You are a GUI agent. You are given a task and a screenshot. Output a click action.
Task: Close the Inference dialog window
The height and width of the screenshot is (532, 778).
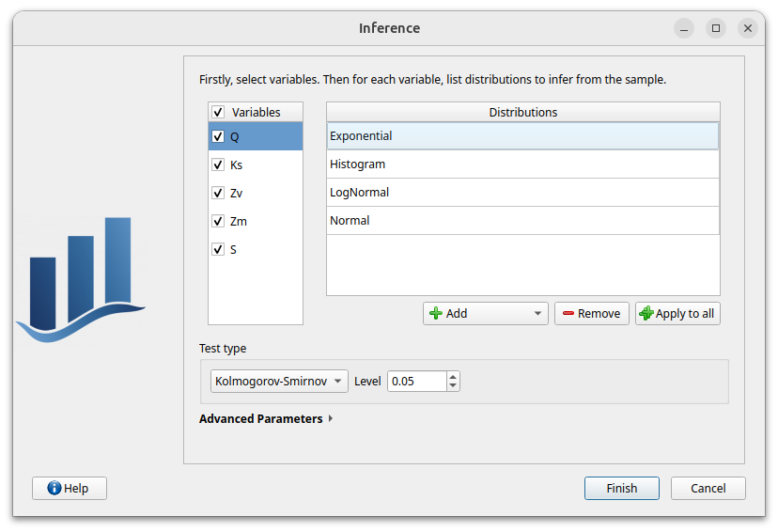(x=748, y=28)
